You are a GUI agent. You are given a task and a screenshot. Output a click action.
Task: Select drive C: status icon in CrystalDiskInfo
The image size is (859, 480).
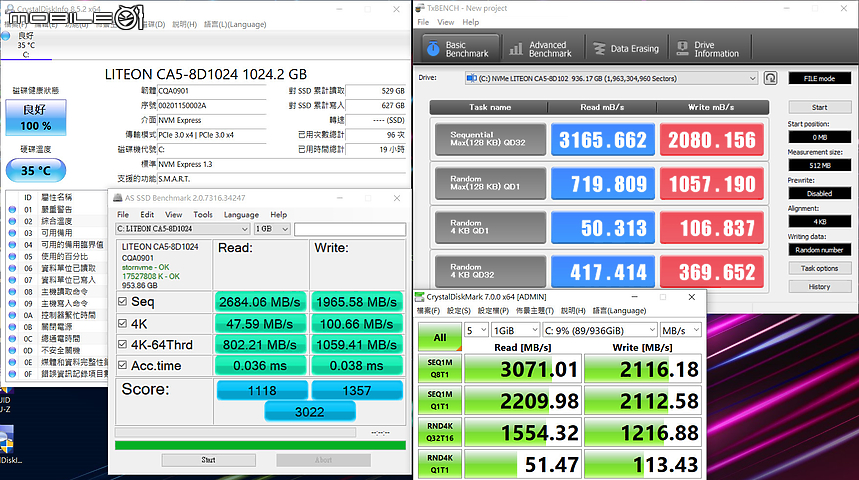[x=6, y=36]
